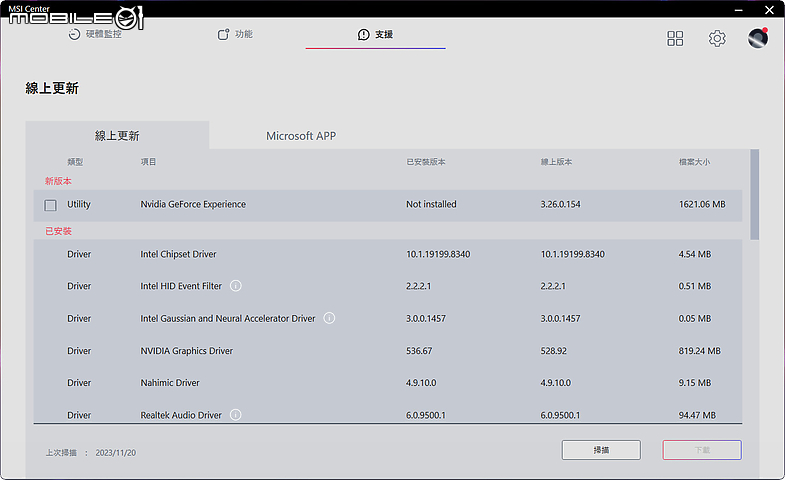Click Realtek Audio Driver name
The height and width of the screenshot is (480, 785).
coord(181,415)
